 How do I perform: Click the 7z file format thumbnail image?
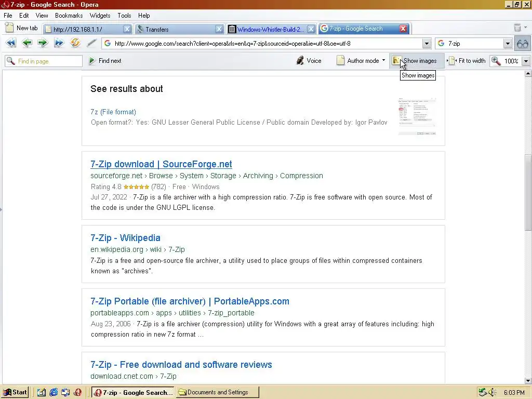point(417,116)
